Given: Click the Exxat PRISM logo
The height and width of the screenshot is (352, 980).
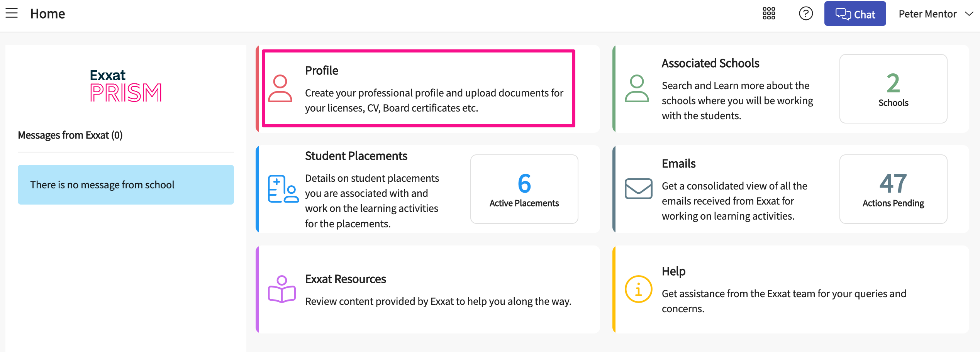Looking at the screenshot, I should pyautogui.click(x=125, y=86).
